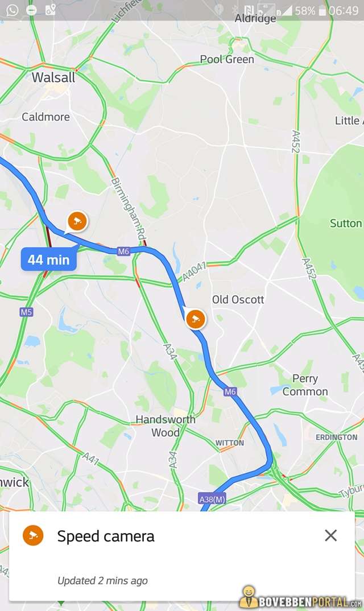364x611 pixels.
Task: Tap the speed camera marker near Old Oscott
Action: pyautogui.click(x=195, y=319)
